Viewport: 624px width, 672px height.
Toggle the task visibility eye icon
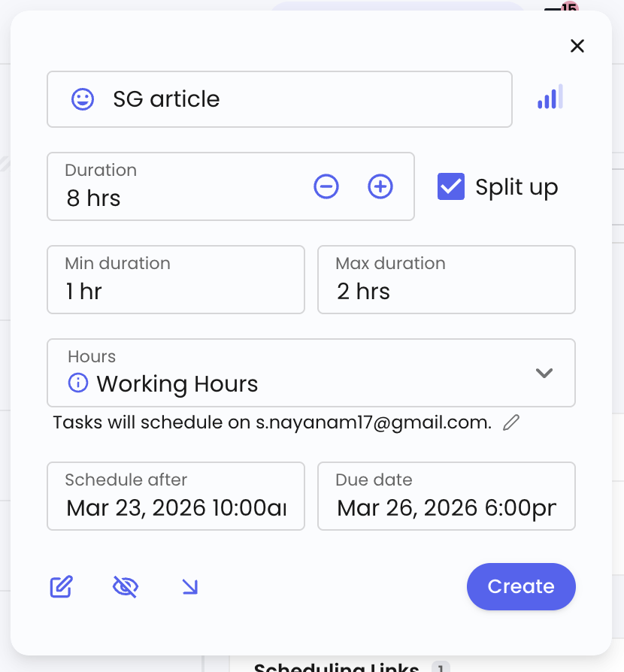point(125,587)
